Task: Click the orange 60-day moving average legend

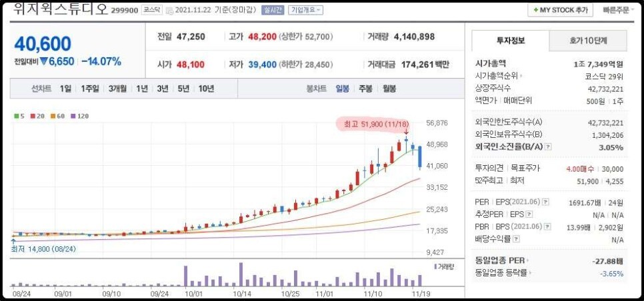Action: 57,116
